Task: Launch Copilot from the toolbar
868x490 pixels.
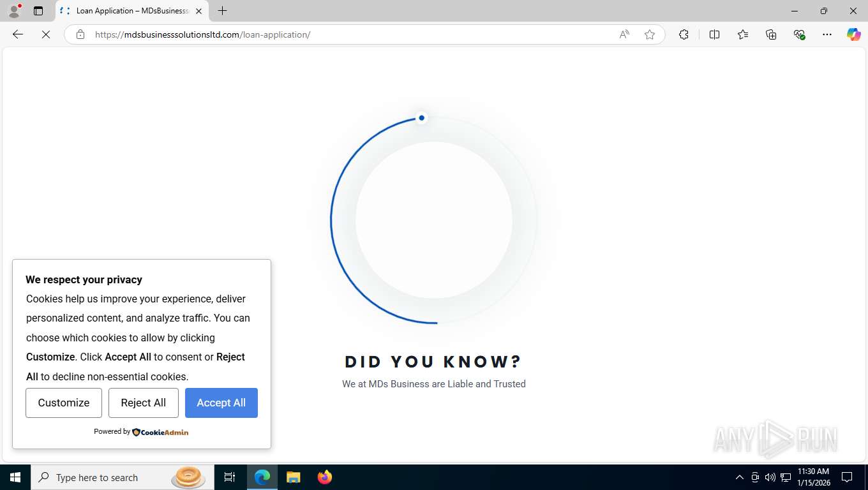Action: pyautogui.click(x=853, y=34)
